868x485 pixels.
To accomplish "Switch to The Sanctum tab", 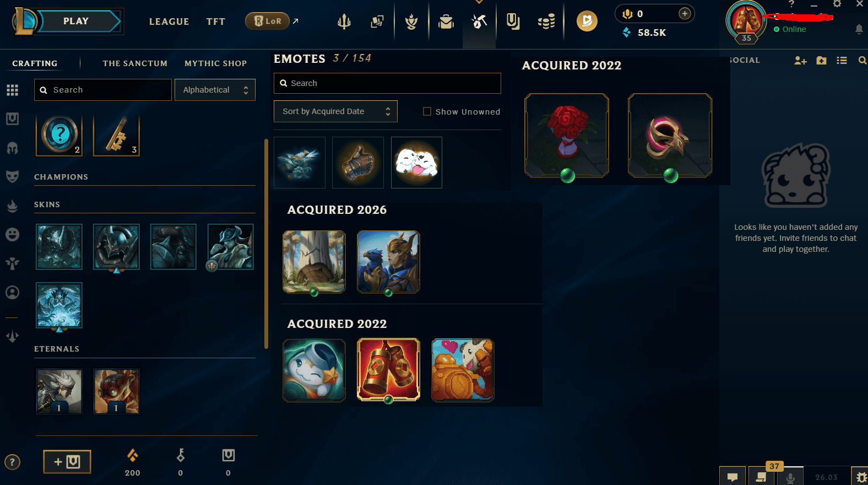I will (135, 63).
